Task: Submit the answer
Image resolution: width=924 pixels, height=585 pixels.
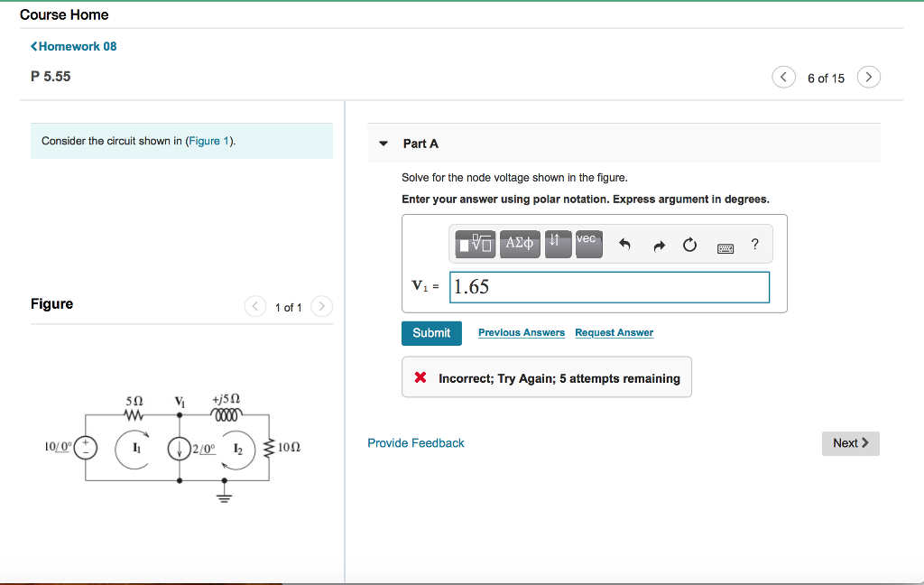Action: 431,333
